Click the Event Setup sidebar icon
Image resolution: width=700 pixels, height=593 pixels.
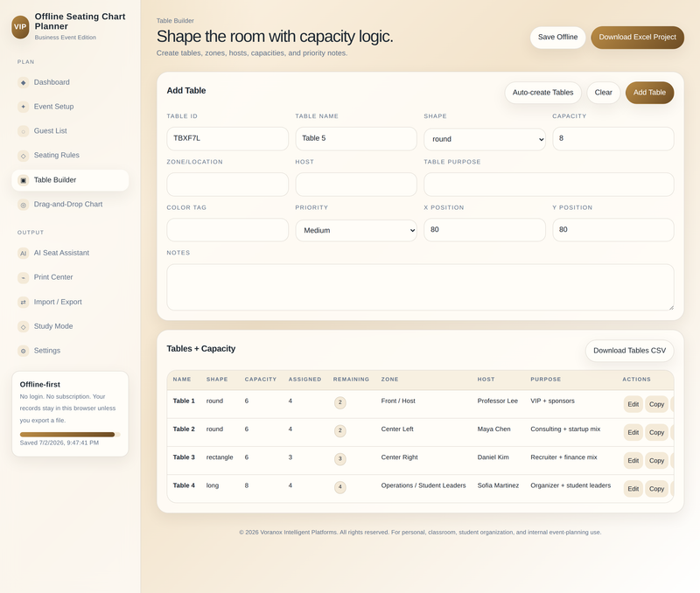pos(24,107)
